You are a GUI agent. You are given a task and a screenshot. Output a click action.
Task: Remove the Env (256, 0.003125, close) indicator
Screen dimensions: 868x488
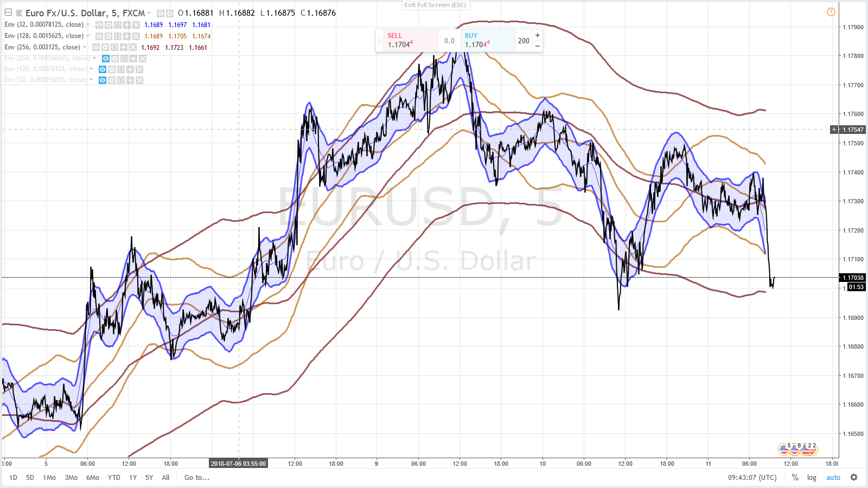click(133, 48)
